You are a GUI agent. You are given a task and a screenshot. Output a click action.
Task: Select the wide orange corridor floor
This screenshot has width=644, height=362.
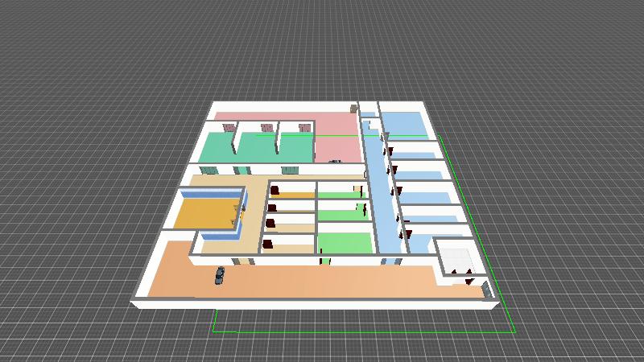[x=322, y=282]
